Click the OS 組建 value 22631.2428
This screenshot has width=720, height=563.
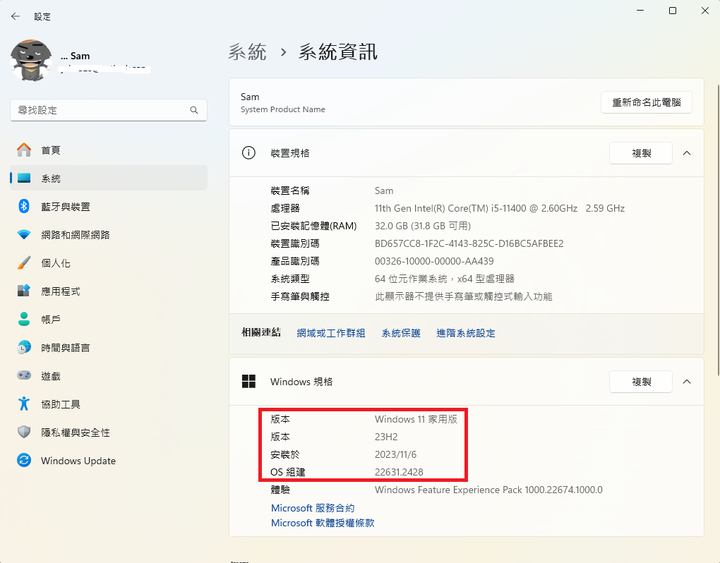tap(399, 472)
